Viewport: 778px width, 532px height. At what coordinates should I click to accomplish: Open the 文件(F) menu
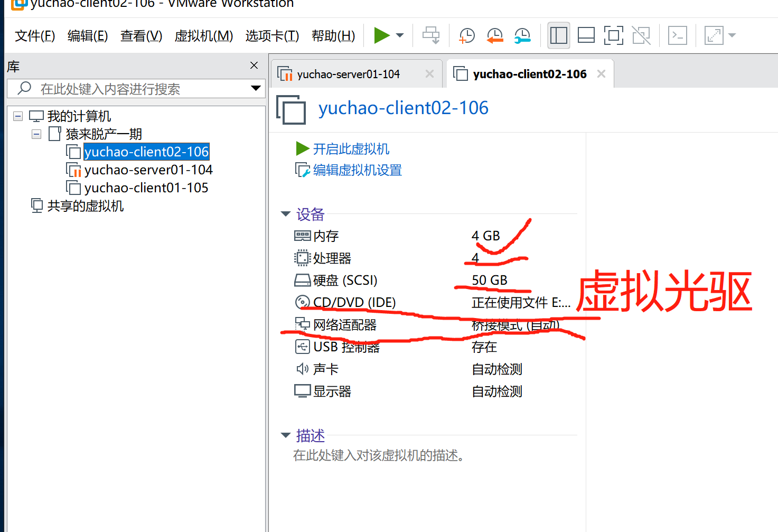tap(35, 35)
